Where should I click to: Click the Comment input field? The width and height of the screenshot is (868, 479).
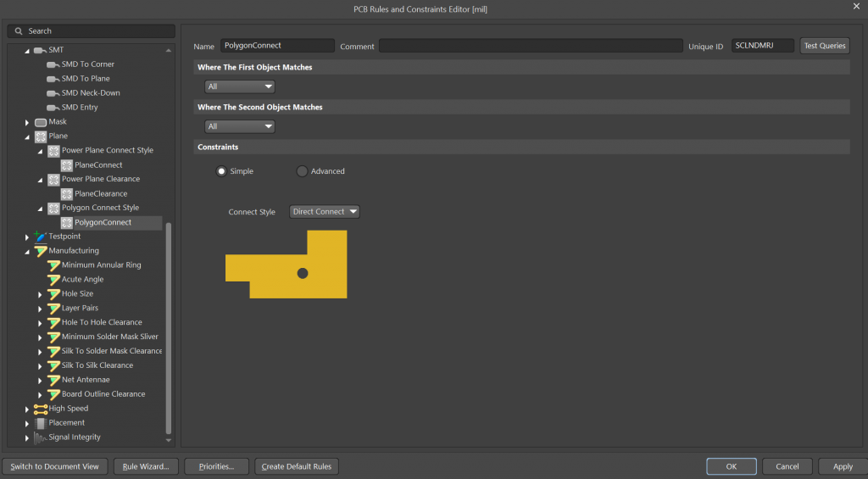[531, 46]
